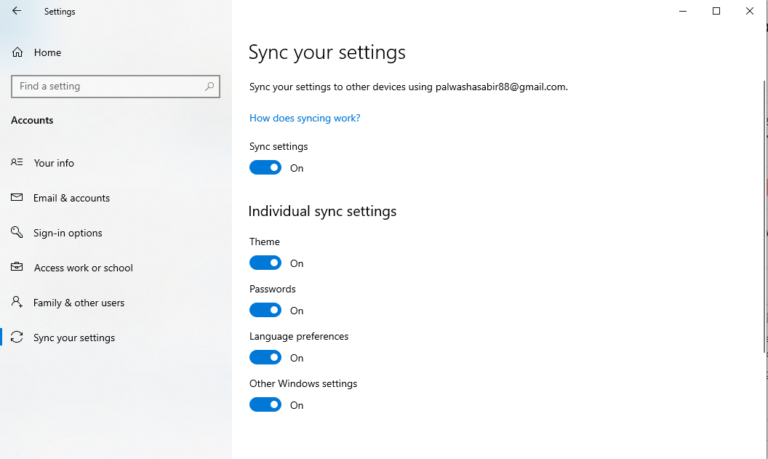The width and height of the screenshot is (768, 459).
Task: Click the Family & other users icon
Action: click(17, 302)
